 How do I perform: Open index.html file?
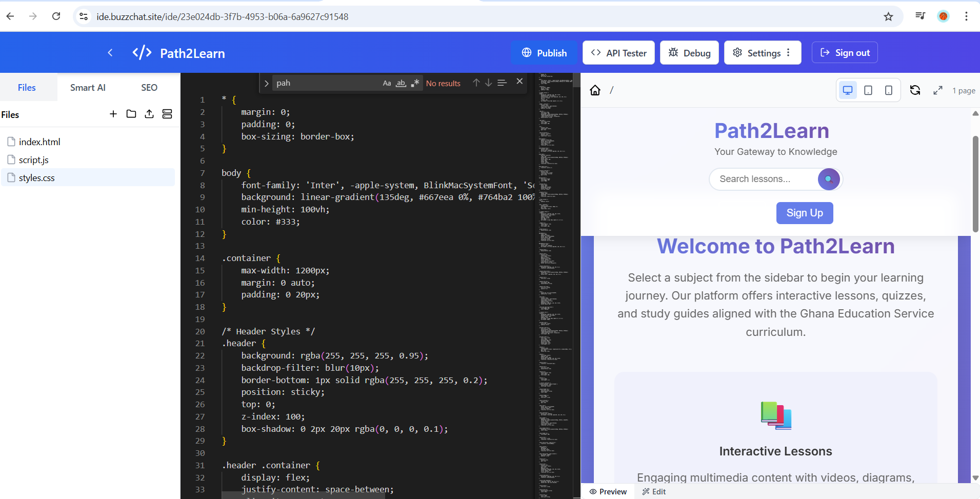tap(88, 142)
